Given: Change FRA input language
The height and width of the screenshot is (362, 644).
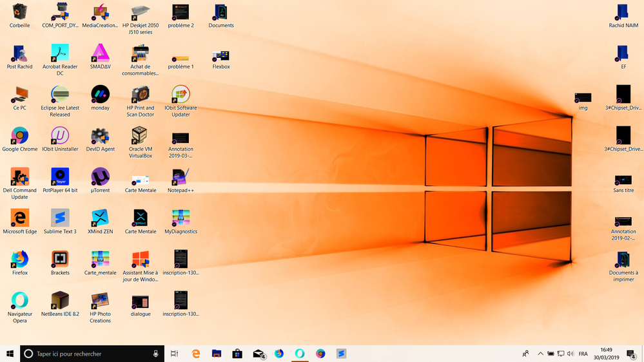Looking at the screenshot, I should pyautogui.click(x=583, y=354).
